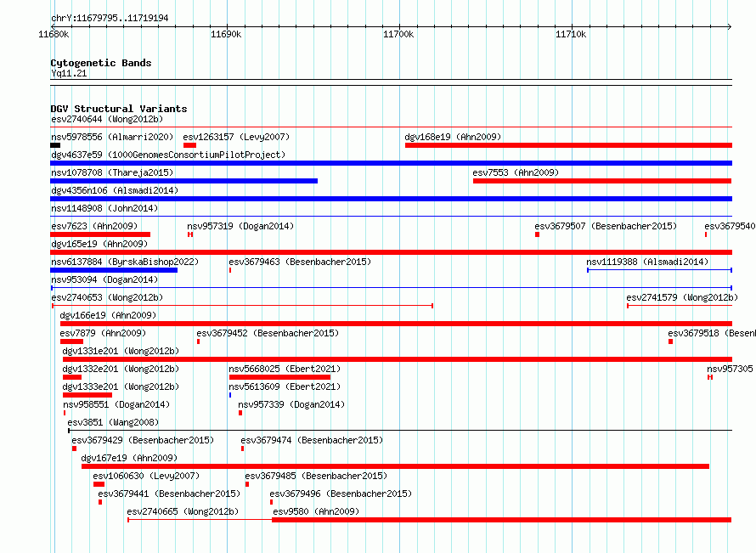Click the red square under esv3679507
Image resolution: width=756 pixels, height=553 pixels.
[537, 234]
